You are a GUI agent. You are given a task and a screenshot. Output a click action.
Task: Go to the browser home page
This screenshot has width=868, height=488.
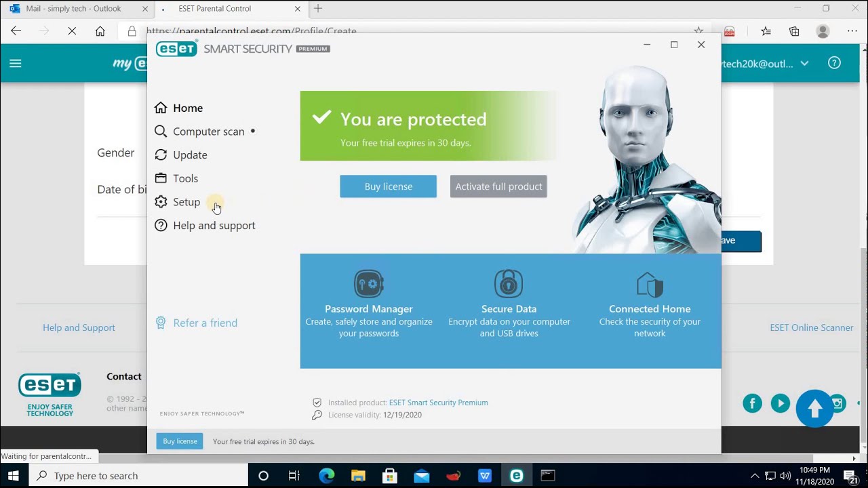coord(100,31)
